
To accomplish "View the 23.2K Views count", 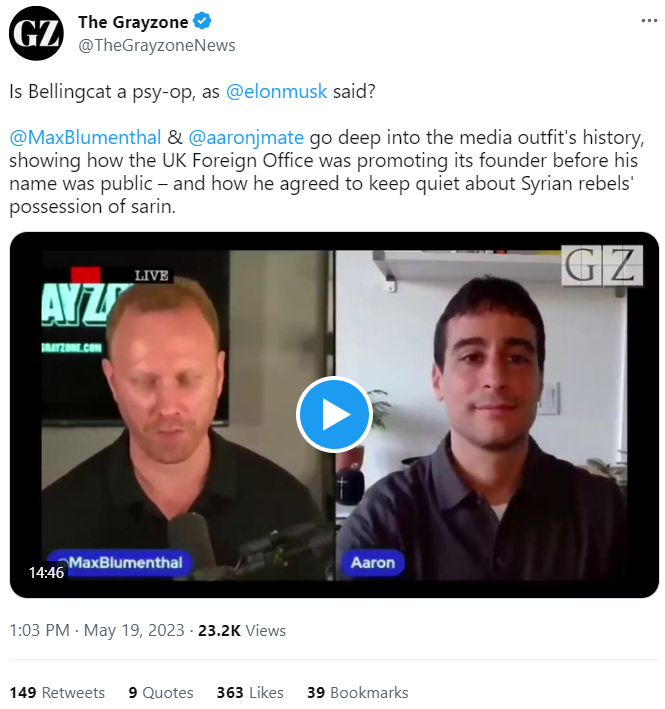I will pos(242,630).
